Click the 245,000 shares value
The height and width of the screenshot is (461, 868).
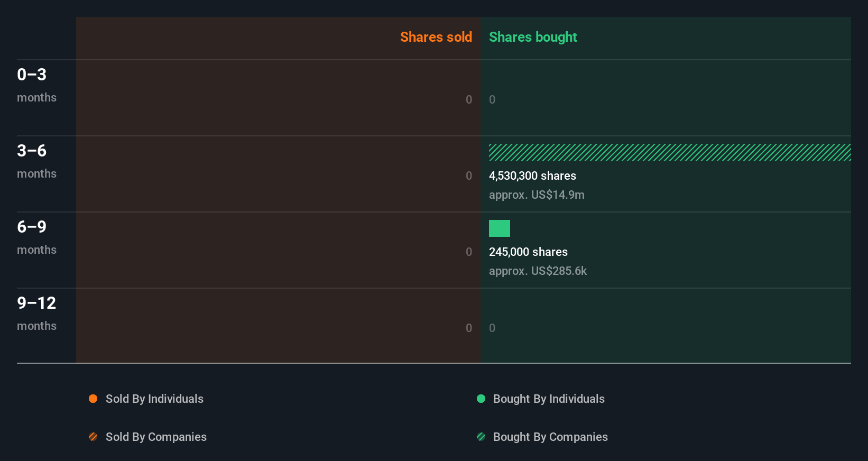click(528, 252)
